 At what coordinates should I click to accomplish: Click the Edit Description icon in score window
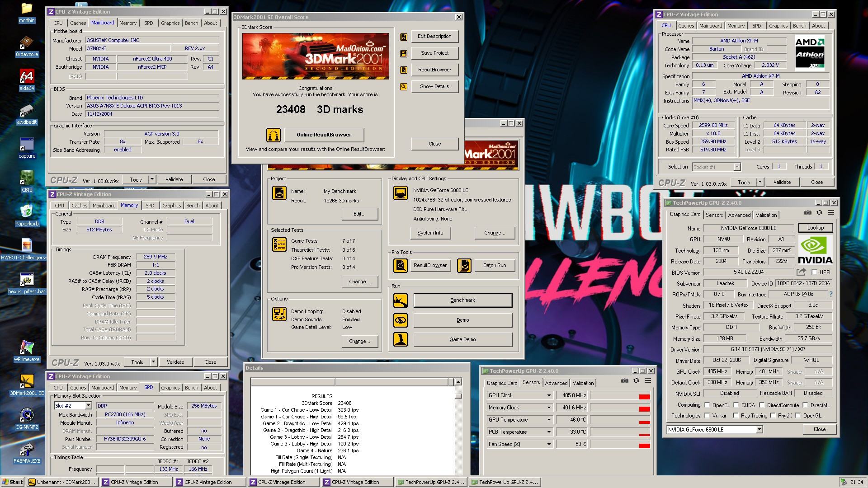pos(404,37)
